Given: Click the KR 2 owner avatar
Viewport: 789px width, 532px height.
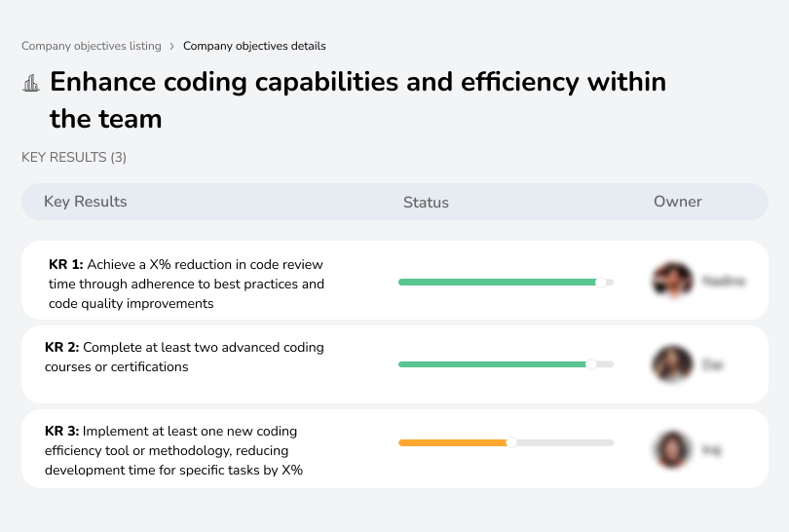Looking at the screenshot, I should 672,363.
